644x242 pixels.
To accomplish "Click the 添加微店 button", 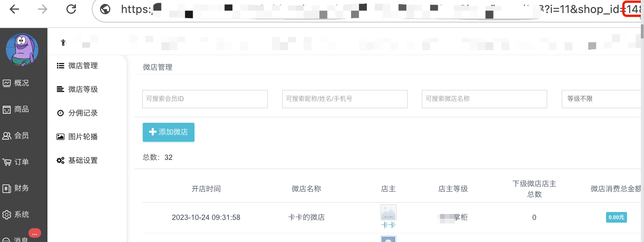I will 168,132.
